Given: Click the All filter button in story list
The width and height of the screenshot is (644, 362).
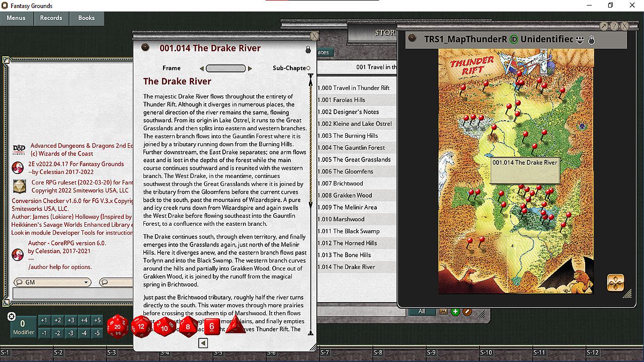Looking at the screenshot, I should click(422, 311).
